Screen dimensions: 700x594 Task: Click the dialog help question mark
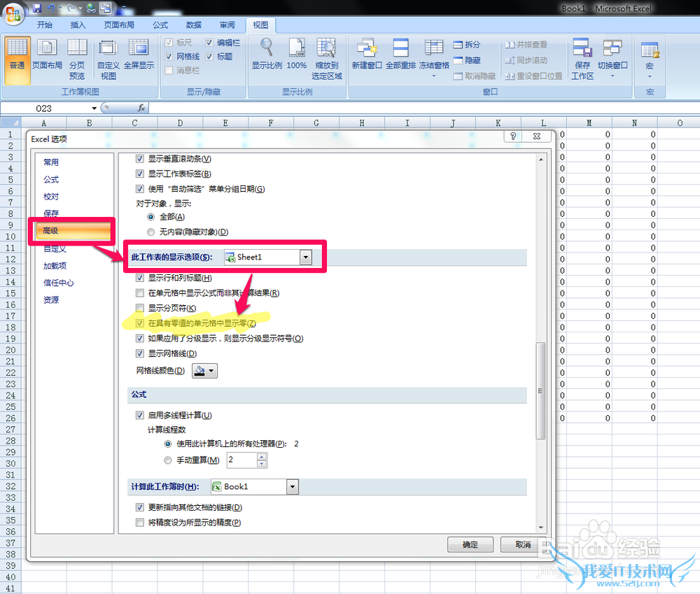tap(513, 136)
